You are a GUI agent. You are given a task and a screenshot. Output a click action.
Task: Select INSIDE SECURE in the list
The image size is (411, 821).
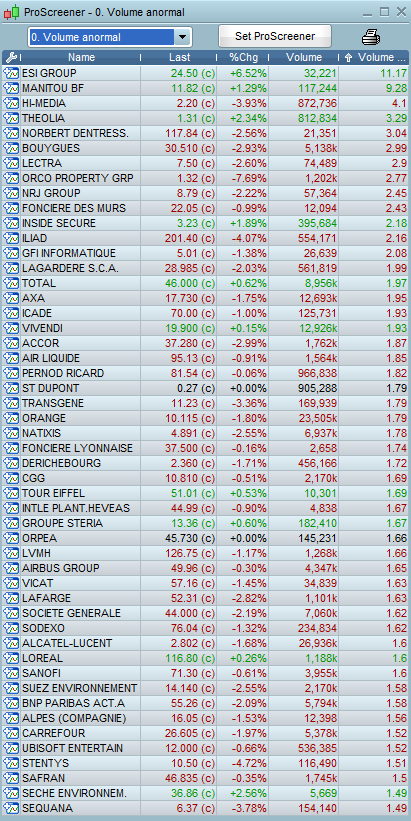click(59, 224)
